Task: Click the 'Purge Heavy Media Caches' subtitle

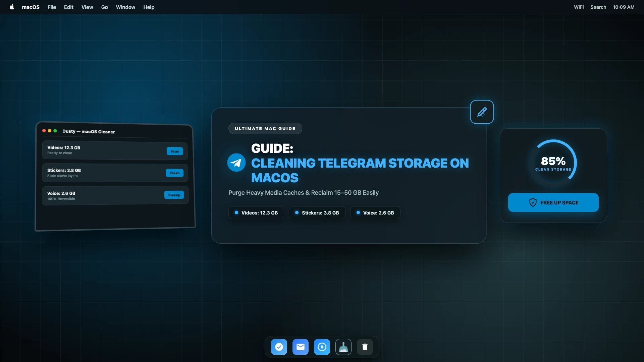Action: (304, 193)
